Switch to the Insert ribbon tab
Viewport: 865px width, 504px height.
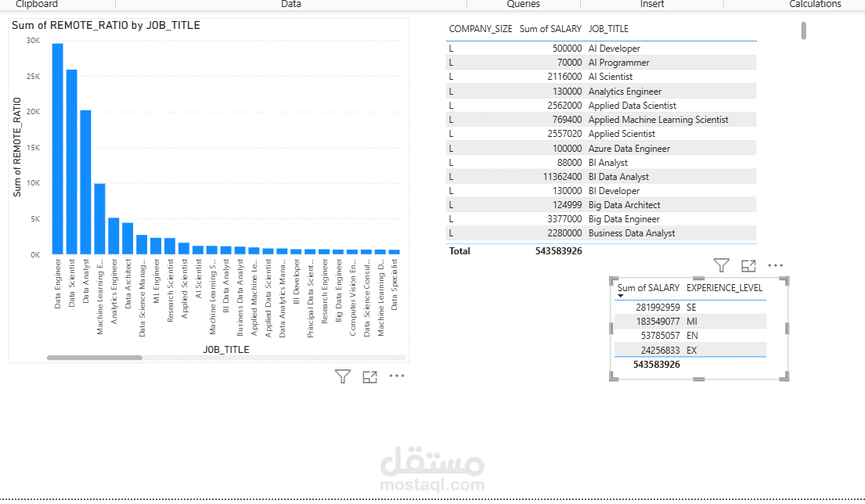pyautogui.click(x=652, y=5)
